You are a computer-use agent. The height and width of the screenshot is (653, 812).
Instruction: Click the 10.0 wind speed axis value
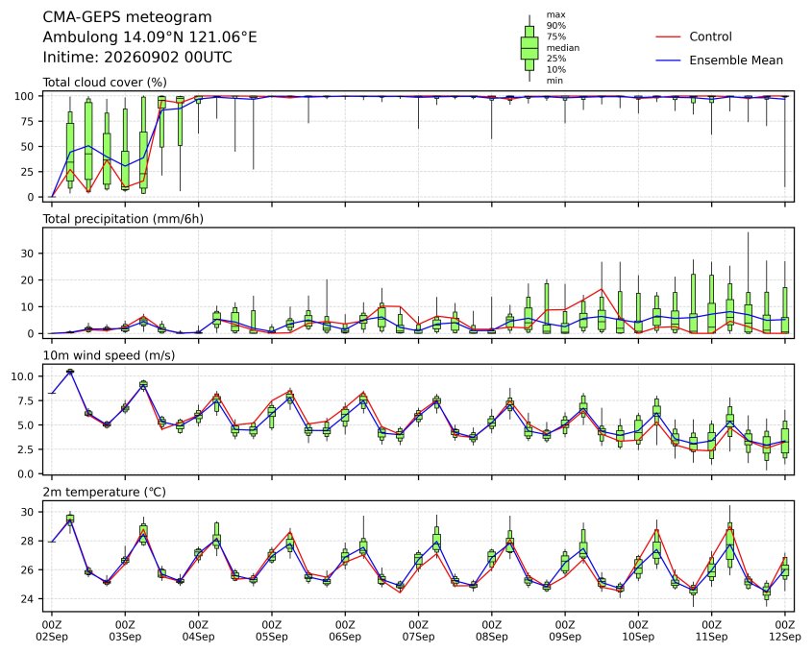(22, 376)
